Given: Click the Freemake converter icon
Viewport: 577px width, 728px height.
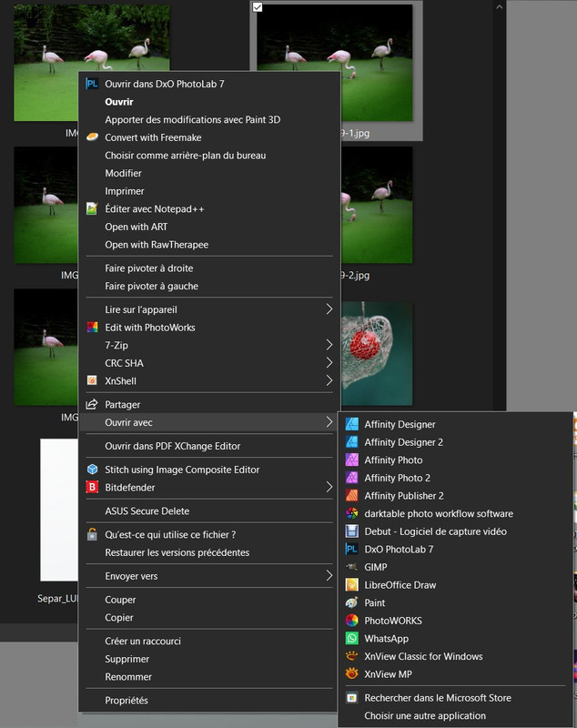Looking at the screenshot, I should [93, 137].
